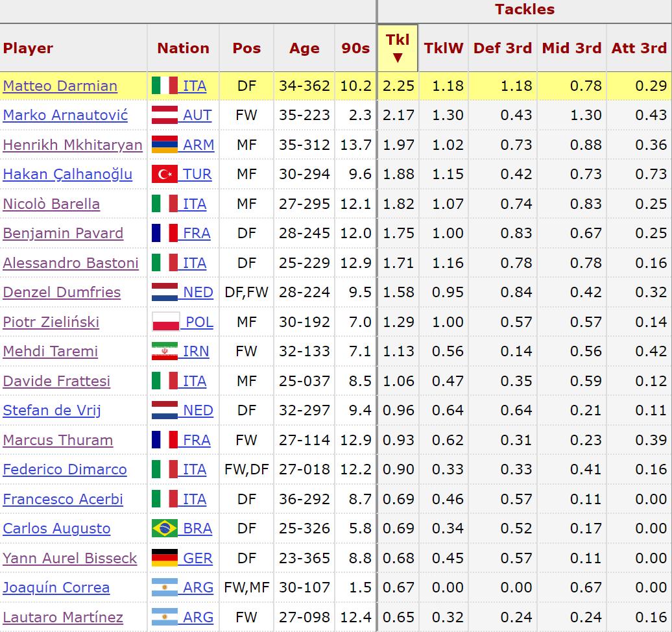Viewport: 672px width, 632px height.
Task: Sort table by Age header
Action: [304, 48]
